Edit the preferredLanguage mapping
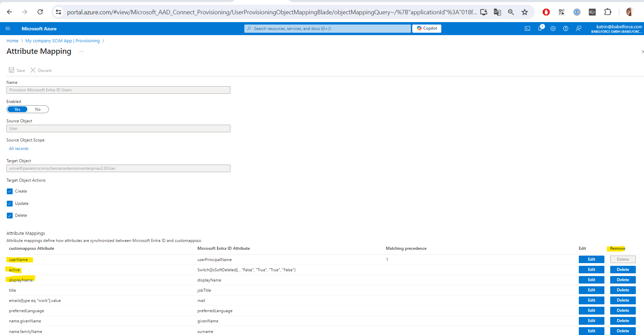This screenshot has width=644, height=335. (x=591, y=310)
